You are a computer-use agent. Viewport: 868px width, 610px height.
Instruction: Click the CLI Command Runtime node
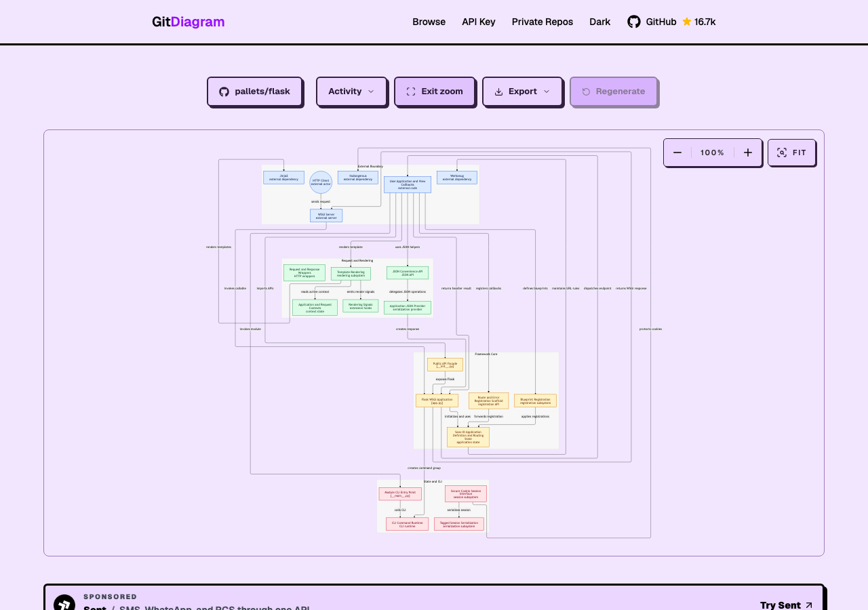coord(408,524)
